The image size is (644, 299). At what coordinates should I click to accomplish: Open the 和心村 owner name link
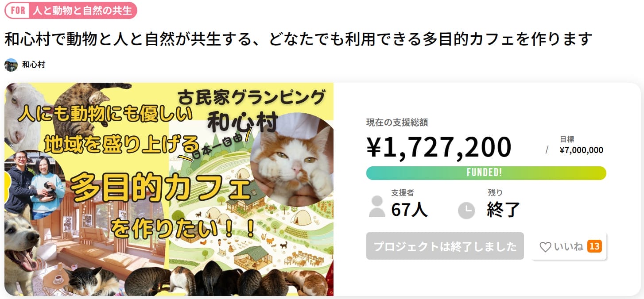pyautogui.click(x=34, y=65)
